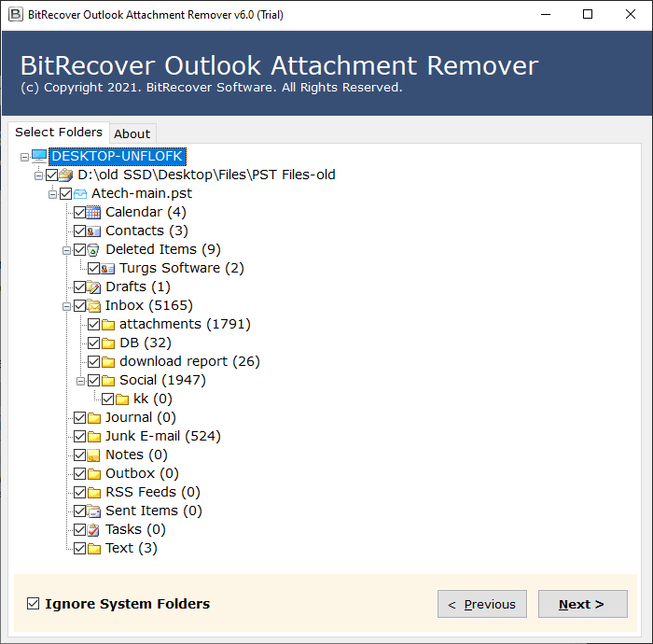
Task: Select the 'DB (32)' row text
Action: point(146,343)
